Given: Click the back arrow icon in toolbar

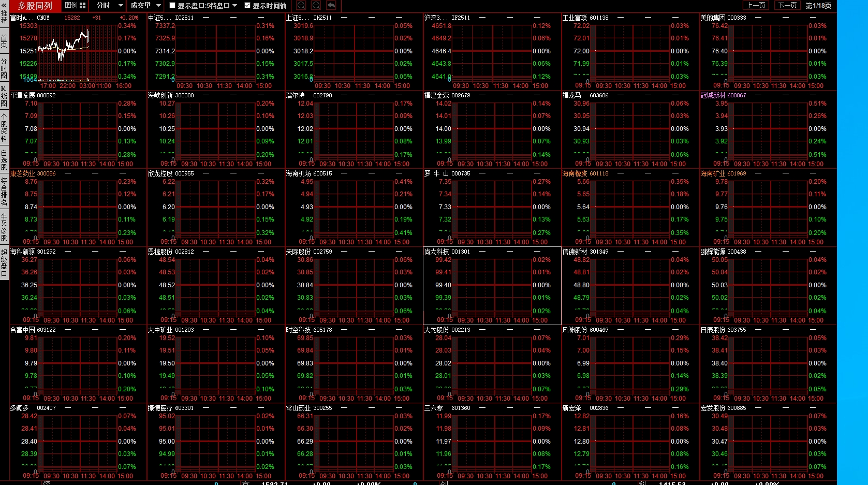Looking at the screenshot, I should click(x=331, y=5).
